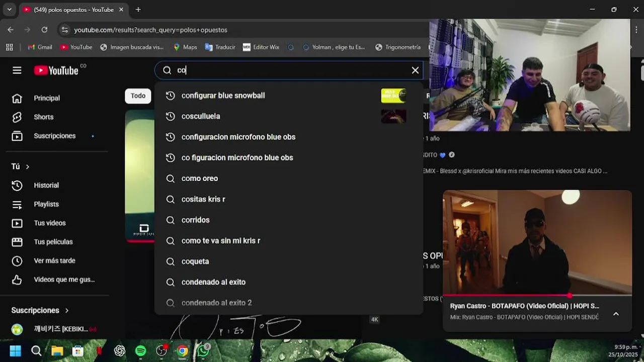Select suggestion "cosculluela"
Screen dimensions: 644x362
[289, 116]
